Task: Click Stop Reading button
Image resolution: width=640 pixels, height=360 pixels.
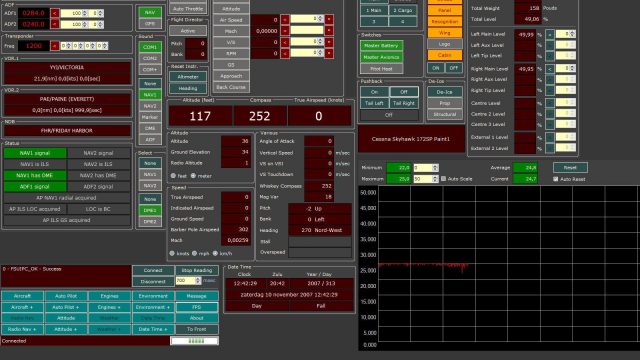Action: click(x=197, y=270)
